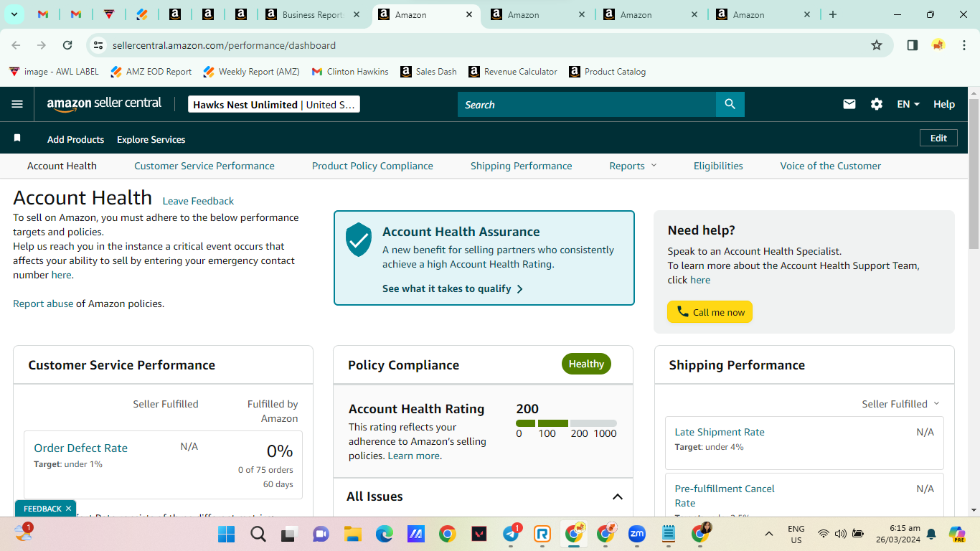Screen dimensions: 980x551
Task: Open Telegram from the taskbar
Action: click(512, 534)
